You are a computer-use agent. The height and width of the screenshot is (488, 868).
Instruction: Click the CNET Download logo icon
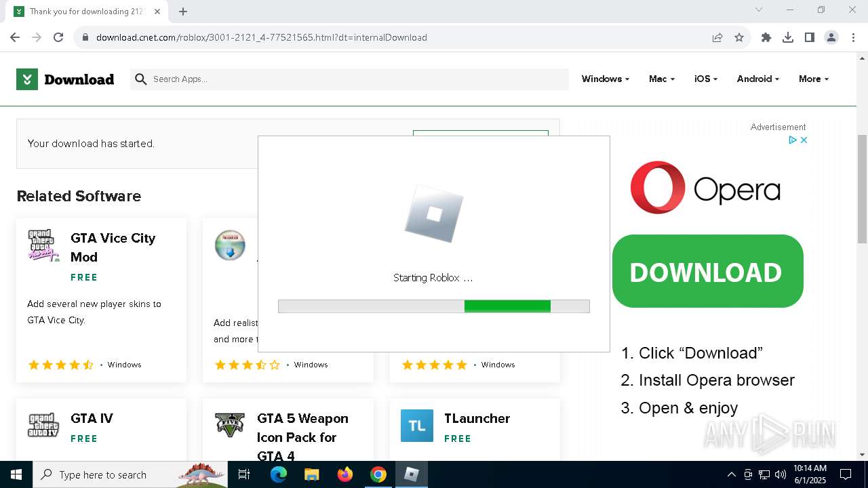click(27, 79)
